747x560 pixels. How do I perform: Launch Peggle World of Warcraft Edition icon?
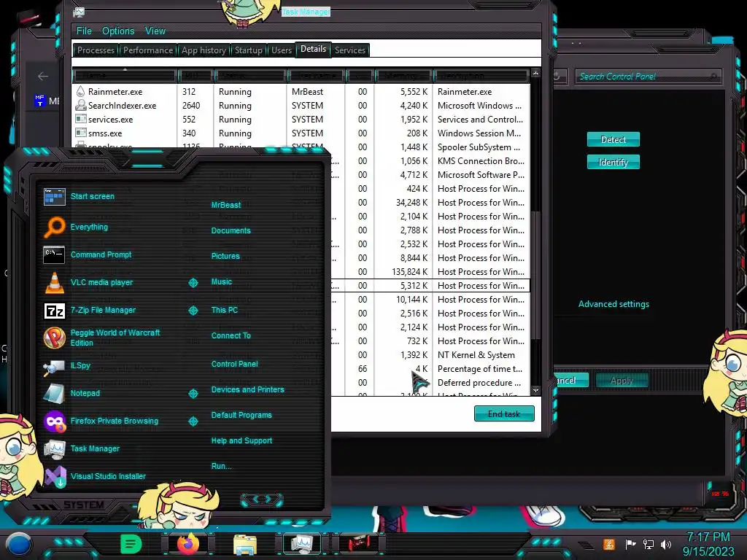tap(54, 338)
